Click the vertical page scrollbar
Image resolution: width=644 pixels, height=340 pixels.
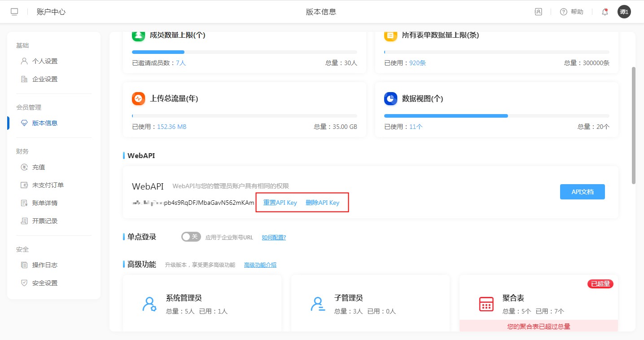(x=633, y=126)
